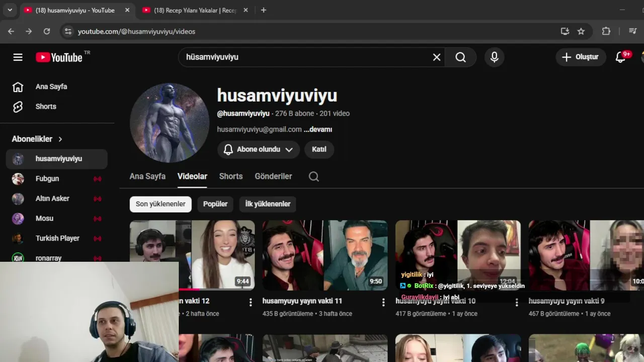644x362 pixels.
Task: Open husamyuyu yayın vakti 10 thumbnail
Action: tap(458, 255)
